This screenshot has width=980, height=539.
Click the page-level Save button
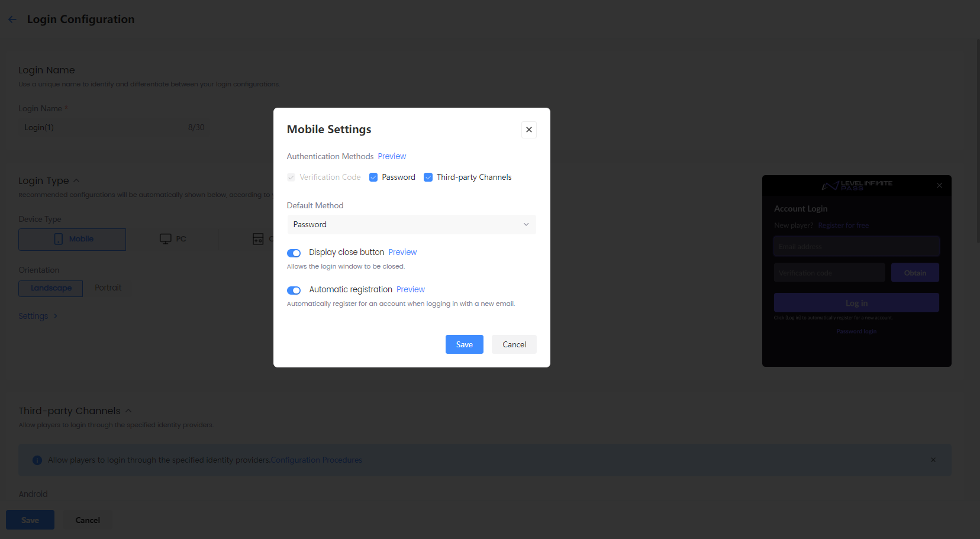pyautogui.click(x=30, y=520)
